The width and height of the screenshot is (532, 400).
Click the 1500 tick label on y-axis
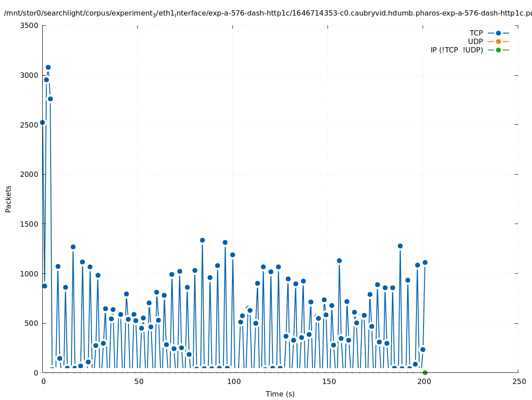pos(29,224)
